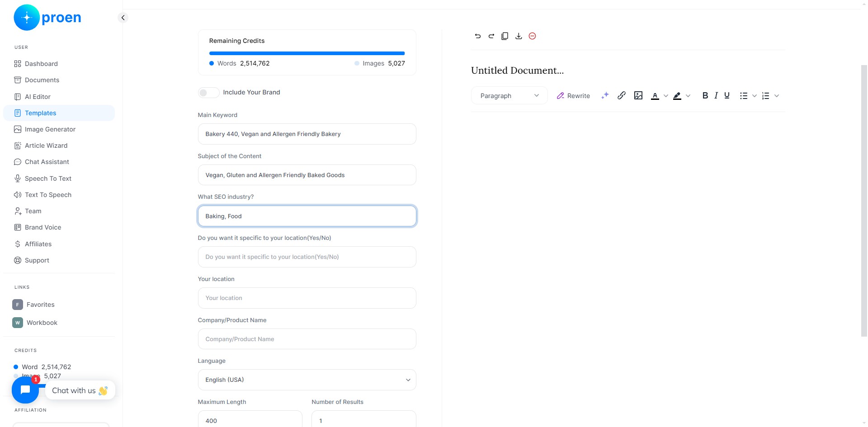The height and width of the screenshot is (427, 868).
Task: Open Article Wizard in the sidebar
Action: coord(59,145)
